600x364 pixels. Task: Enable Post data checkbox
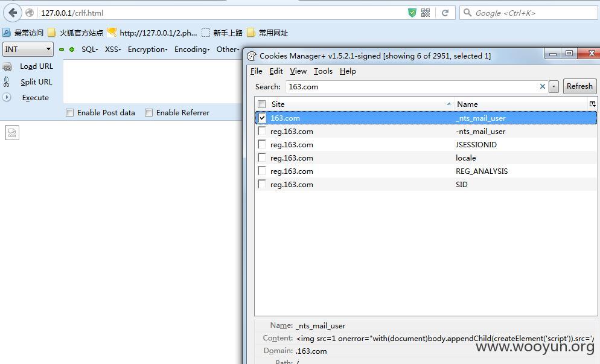[69, 112]
